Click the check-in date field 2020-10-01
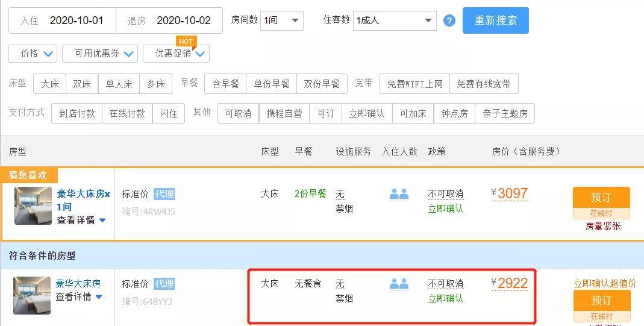The image size is (644, 326). [x=76, y=20]
